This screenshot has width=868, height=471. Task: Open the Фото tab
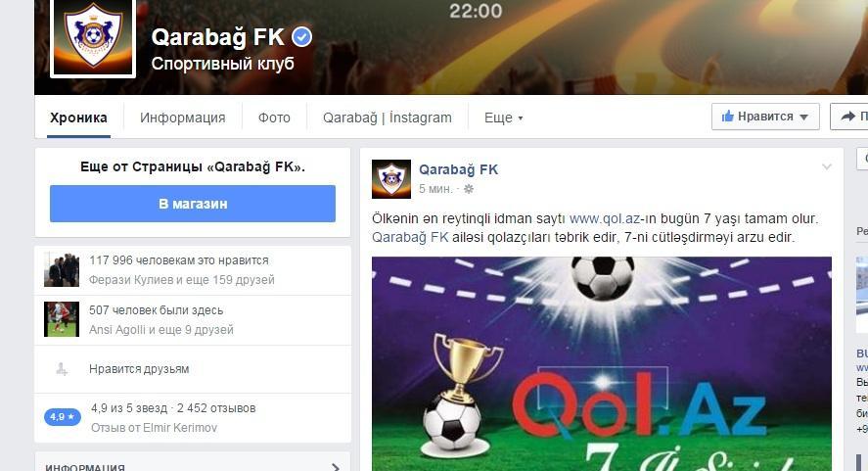tap(274, 118)
